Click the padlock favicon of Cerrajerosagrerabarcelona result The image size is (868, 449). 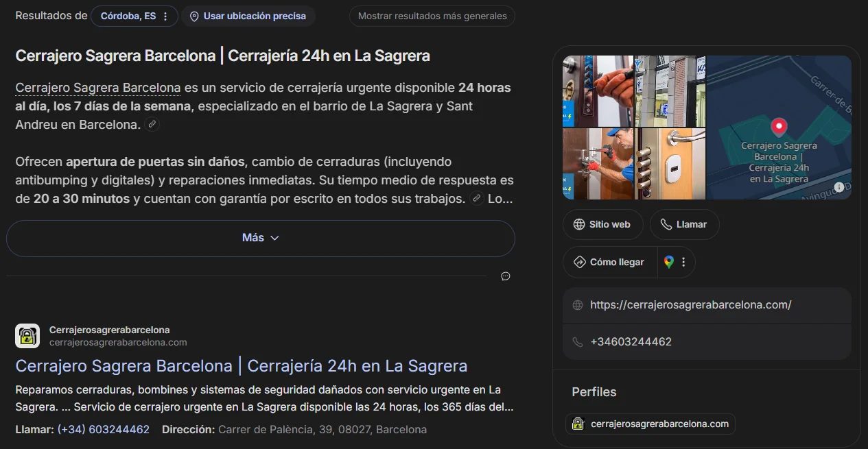click(27, 336)
